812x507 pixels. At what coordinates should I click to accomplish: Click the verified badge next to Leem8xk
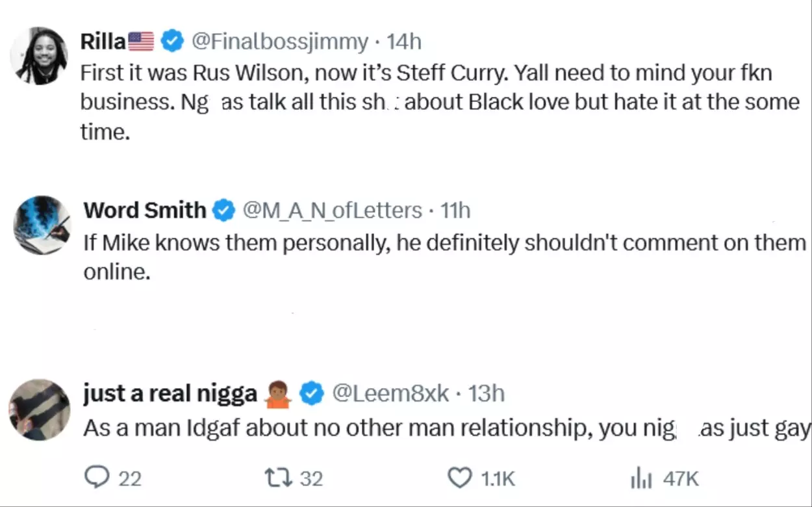tap(311, 392)
